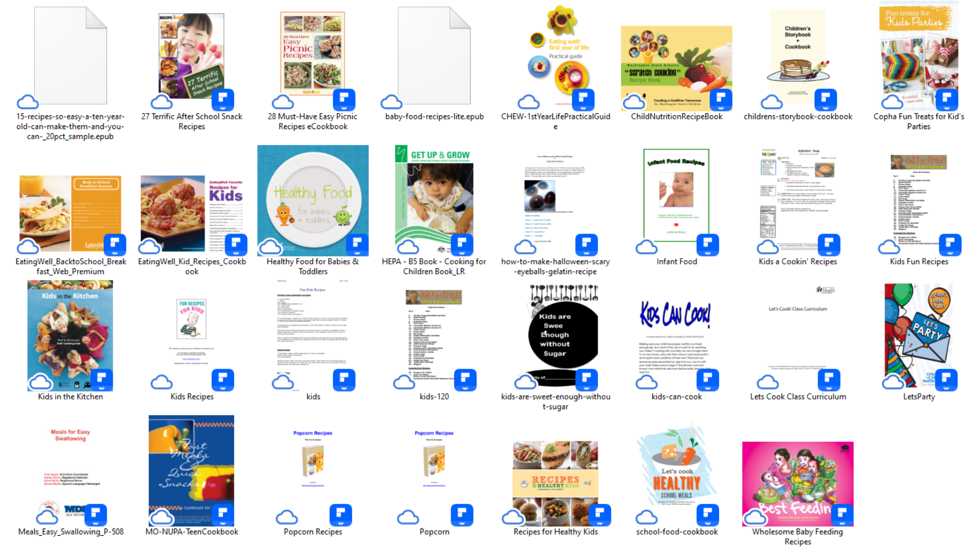Click cloud status icon on baby-food-recipes-lite.epub
The height and width of the screenshot is (551, 980).
tap(391, 102)
